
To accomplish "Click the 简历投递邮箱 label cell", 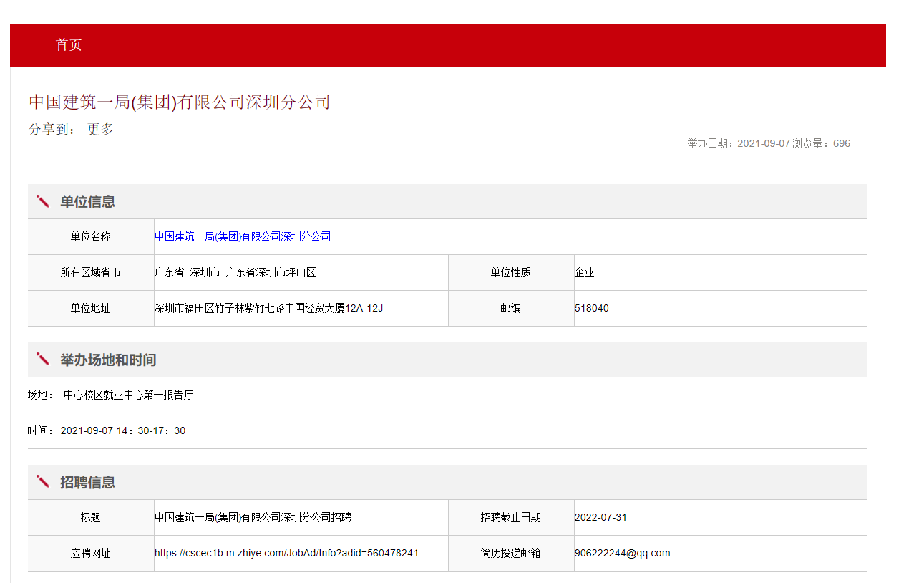I will 511,553.
